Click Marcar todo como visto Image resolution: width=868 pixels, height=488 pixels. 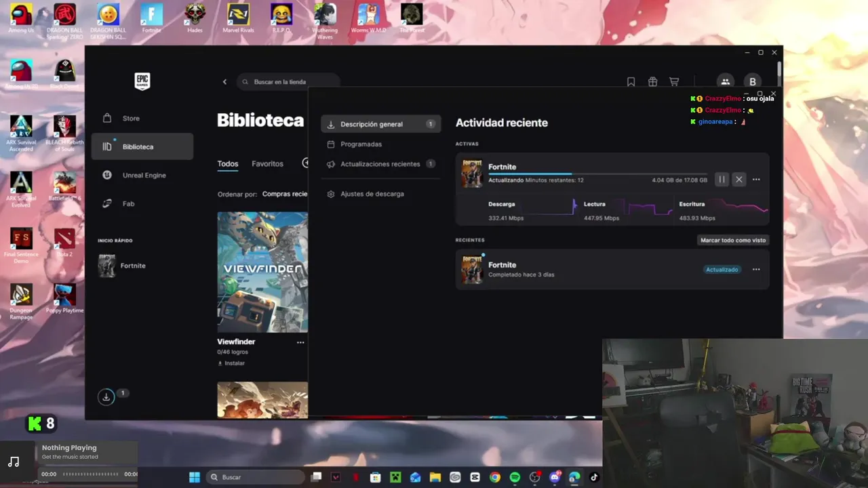coord(733,240)
